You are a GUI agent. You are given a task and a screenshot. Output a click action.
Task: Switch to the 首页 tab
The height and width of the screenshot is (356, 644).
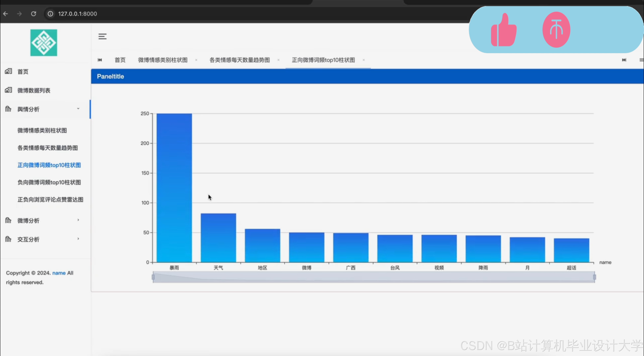(120, 60)
